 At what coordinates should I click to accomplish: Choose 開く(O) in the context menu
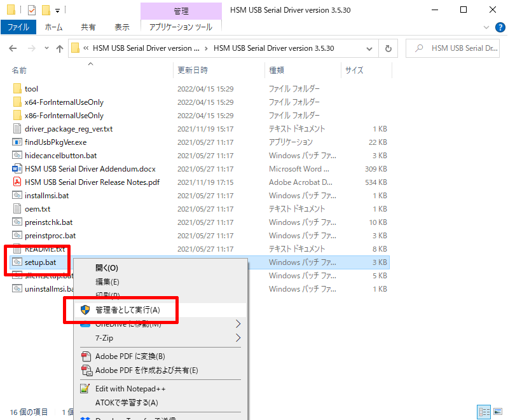click(x=161, y=268)
